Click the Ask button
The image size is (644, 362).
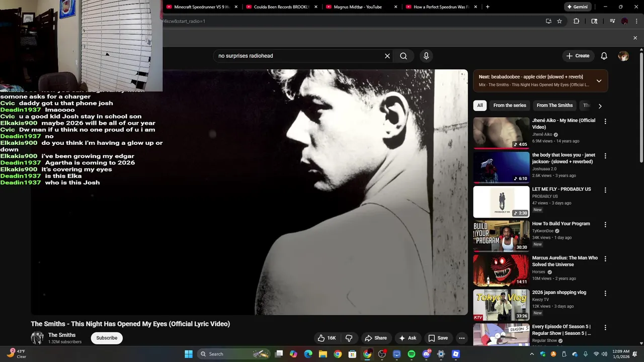point(408,338)
